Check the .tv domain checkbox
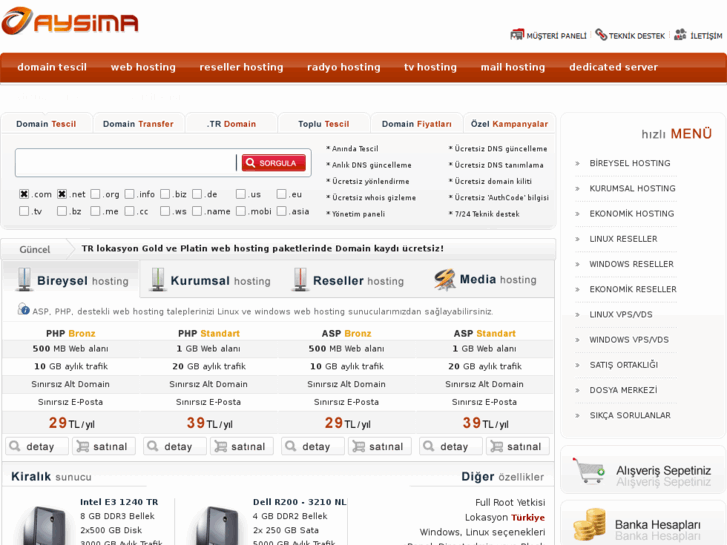The image size is (727, 545). (24, 211)
